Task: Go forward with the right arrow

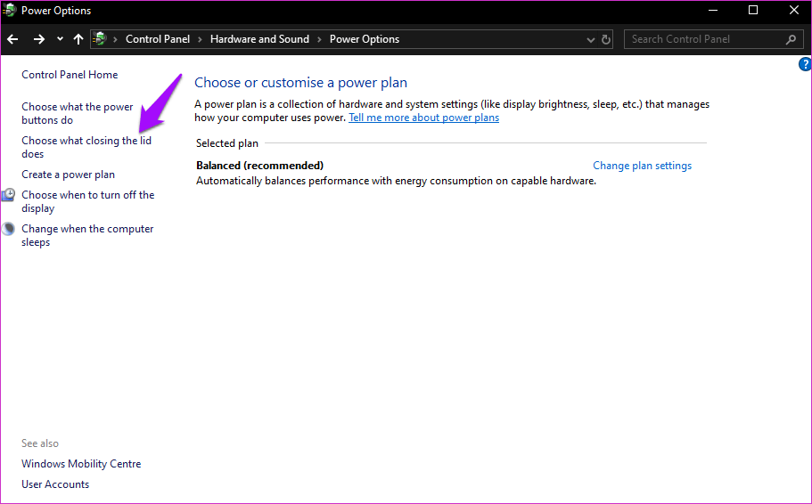Action: point(39,39)
